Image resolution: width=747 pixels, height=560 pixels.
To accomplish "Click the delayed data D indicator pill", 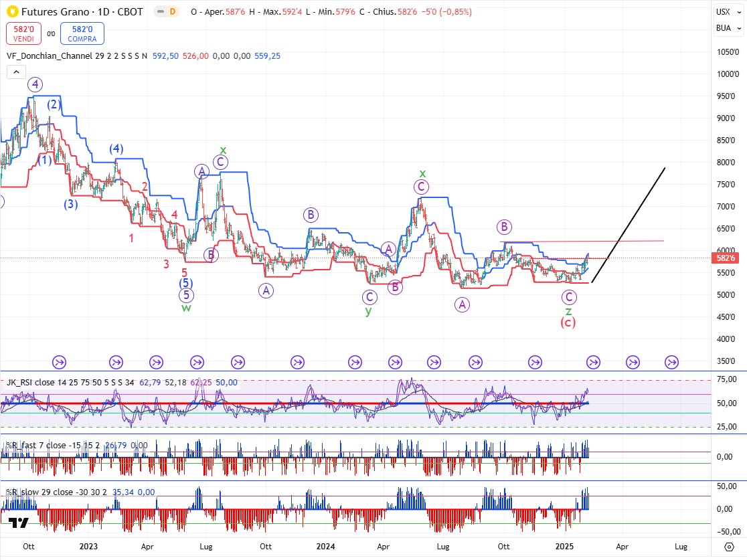I will tap(167, 11).
